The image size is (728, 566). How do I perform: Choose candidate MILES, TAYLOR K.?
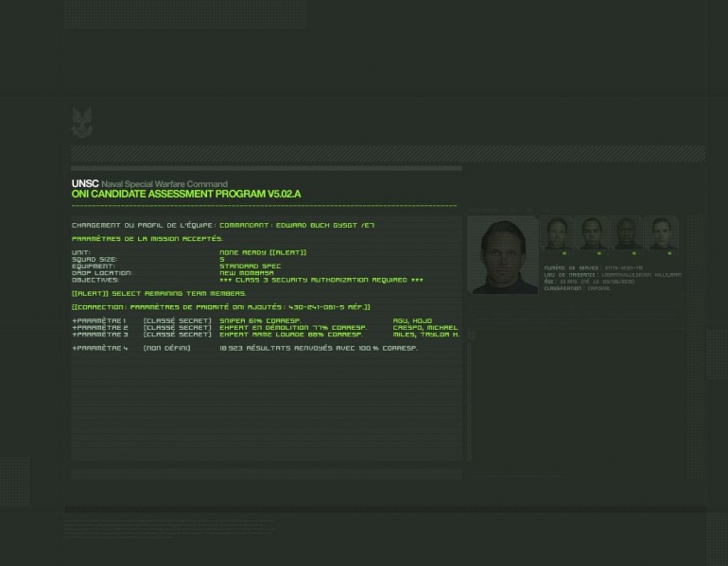point(425,334)
